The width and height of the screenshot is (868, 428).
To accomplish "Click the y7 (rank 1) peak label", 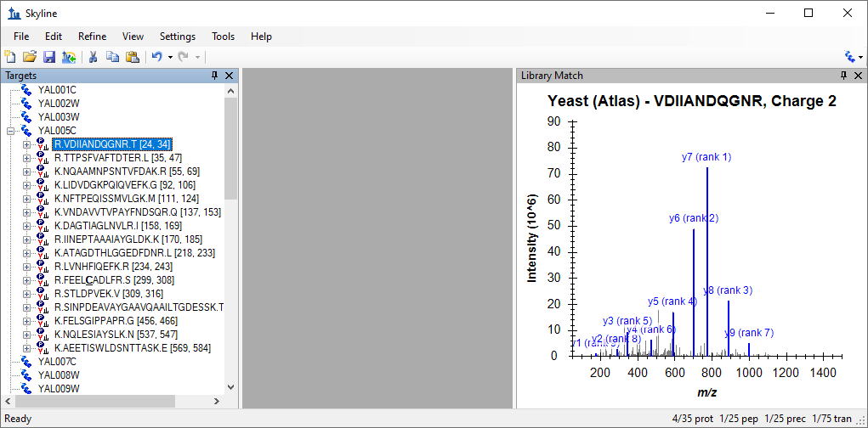I will coord(706,157).
